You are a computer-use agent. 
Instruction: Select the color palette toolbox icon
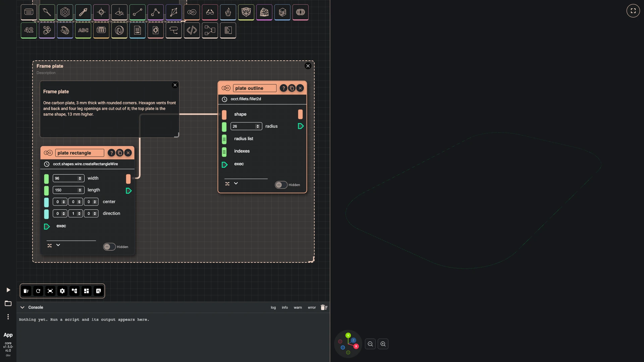pyautogui.click(x=65, y=30)
